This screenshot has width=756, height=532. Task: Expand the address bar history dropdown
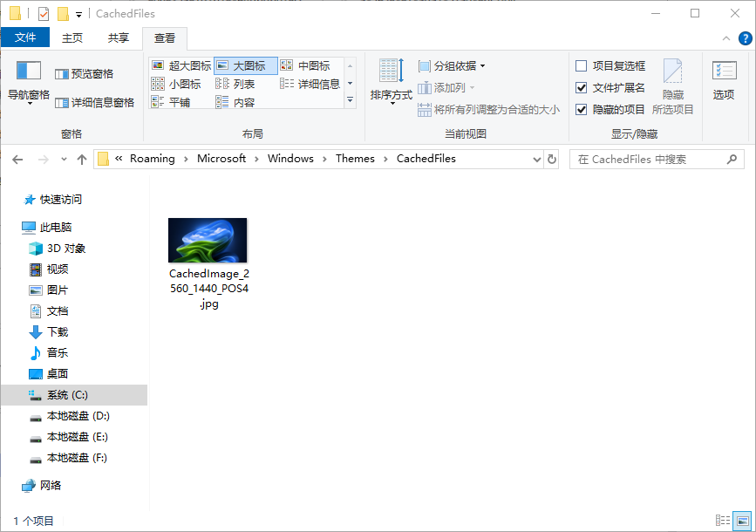pos(536,159)
